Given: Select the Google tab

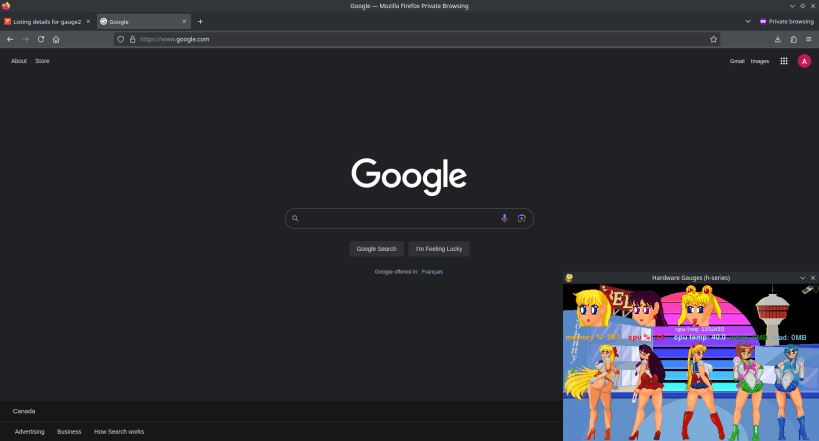Looking at the screenshot, I should click(x=144, y=21).
